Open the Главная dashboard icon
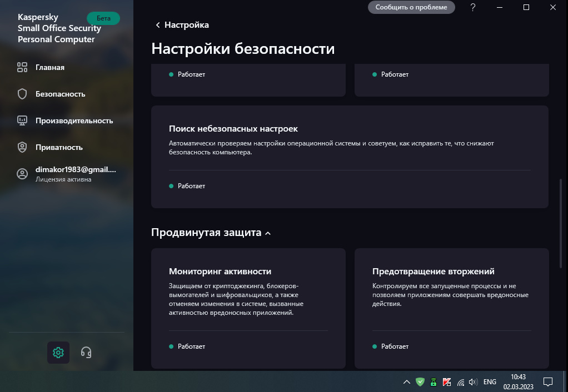This screenshot has height=392, width=568. (x=22, y=67)
